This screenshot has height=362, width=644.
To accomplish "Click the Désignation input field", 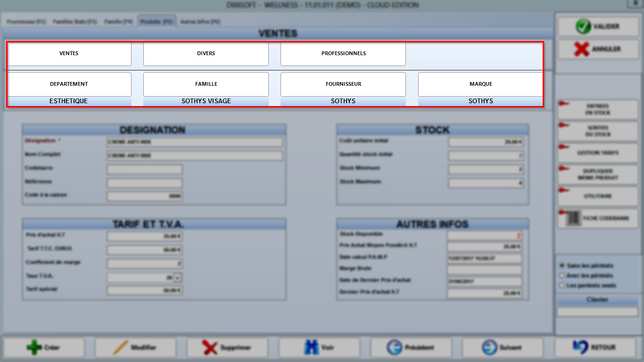I will coord(195,142).
